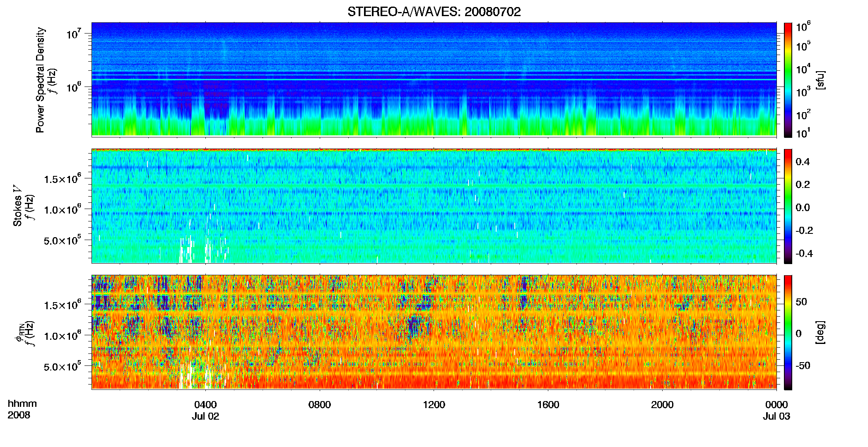Click the 10^1 label on the sfu colorbar
This screenshot has width=868, height=447.
point(803,133)
